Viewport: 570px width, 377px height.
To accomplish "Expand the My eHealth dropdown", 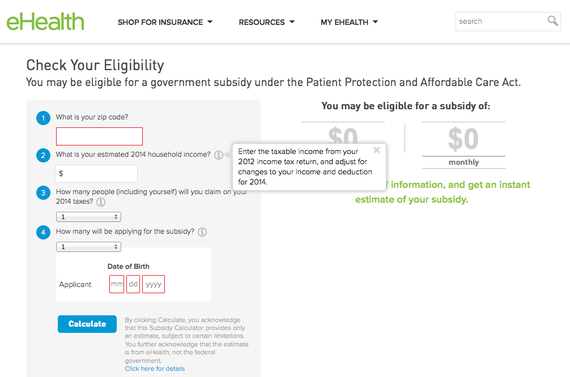I will (349, 22).
